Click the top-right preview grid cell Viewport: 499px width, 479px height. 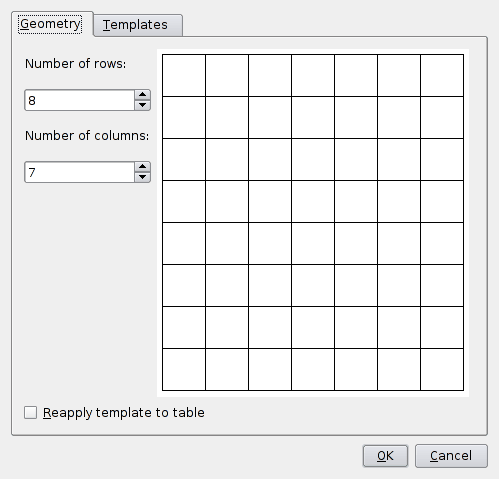tap(442, 76)
